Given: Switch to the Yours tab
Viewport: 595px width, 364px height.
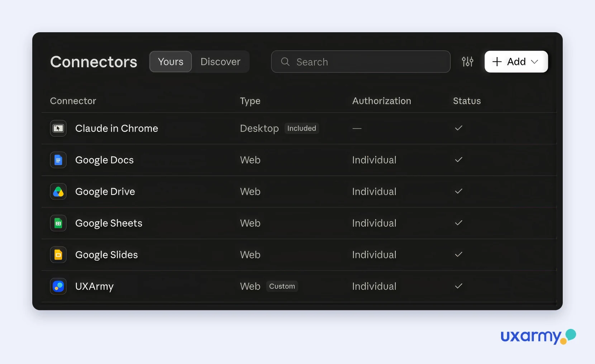Looking at the screenshot, I should click(171, 62).
